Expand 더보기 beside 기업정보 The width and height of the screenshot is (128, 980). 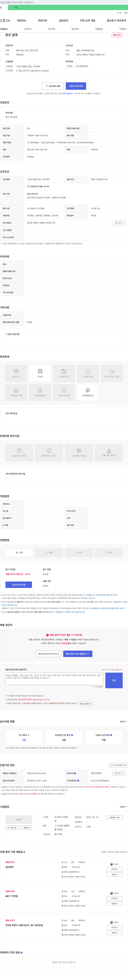point(123,807)
